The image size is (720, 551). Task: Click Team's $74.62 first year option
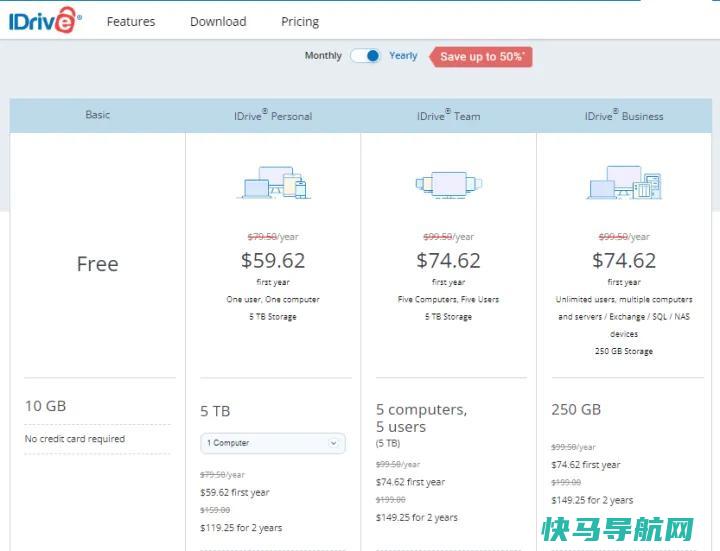pyautogui.click(x=411, y=482)
